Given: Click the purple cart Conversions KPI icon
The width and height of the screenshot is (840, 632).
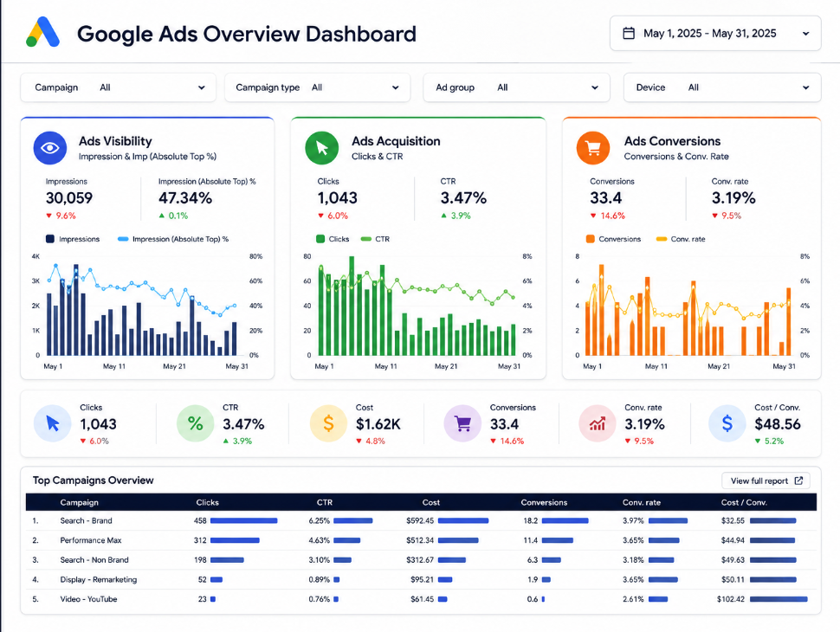Looking at the screenshot, I should pyautogui.click(x=462, y=423).
